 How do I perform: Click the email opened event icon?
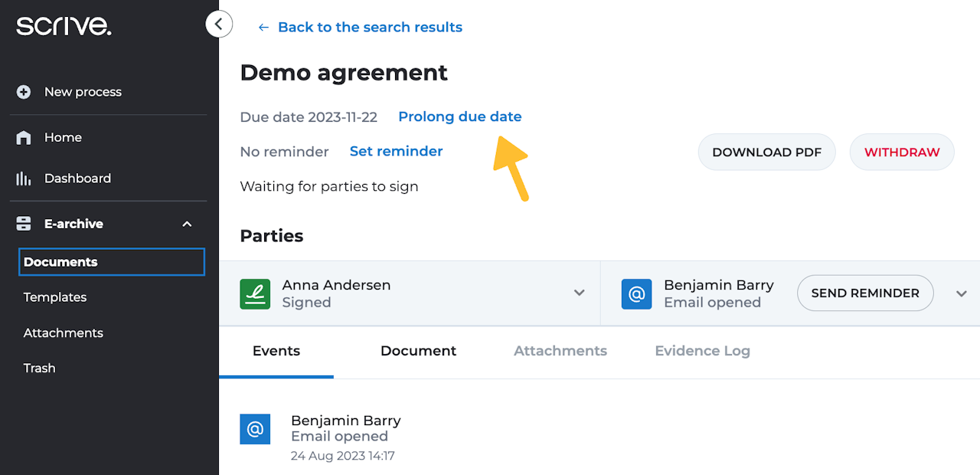coord(255,429)
